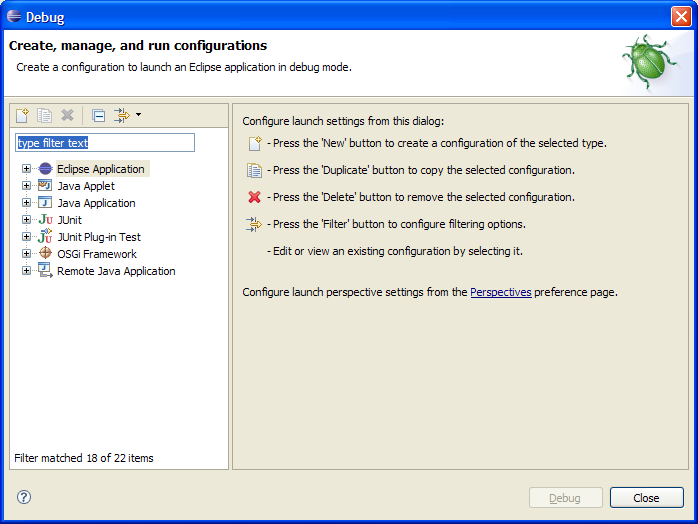
Task: Click the green bug debug banner image
Action: coord(649,62)
